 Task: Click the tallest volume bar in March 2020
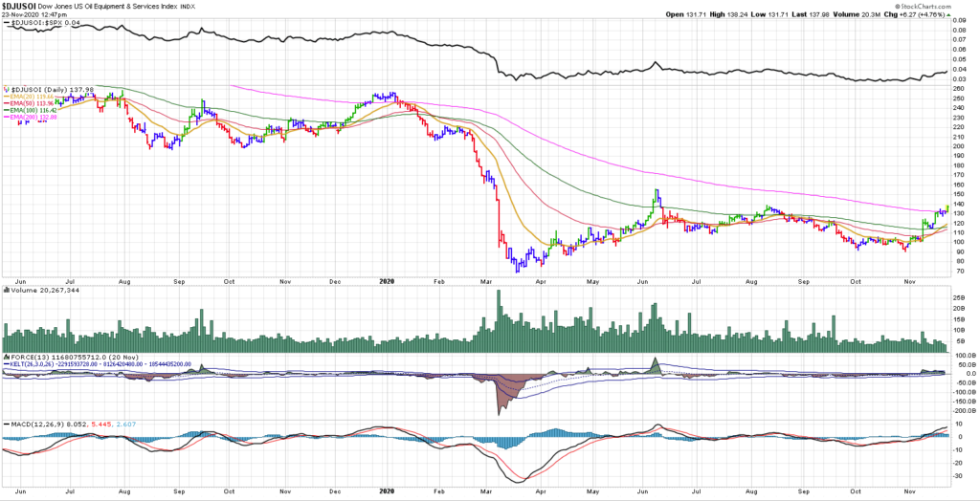click(x=499, y=321)
